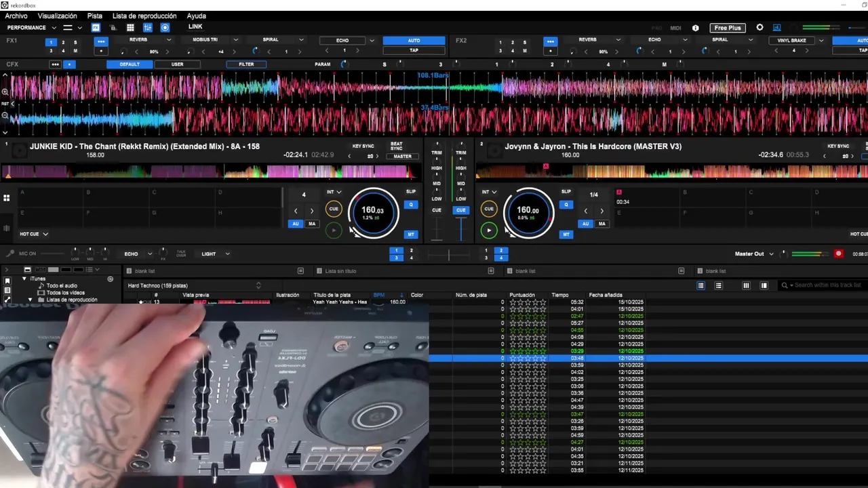Open the sampler grid panel icon
Image resolution: width=868 pixels, height=488 pixels.
coord(130,28)
